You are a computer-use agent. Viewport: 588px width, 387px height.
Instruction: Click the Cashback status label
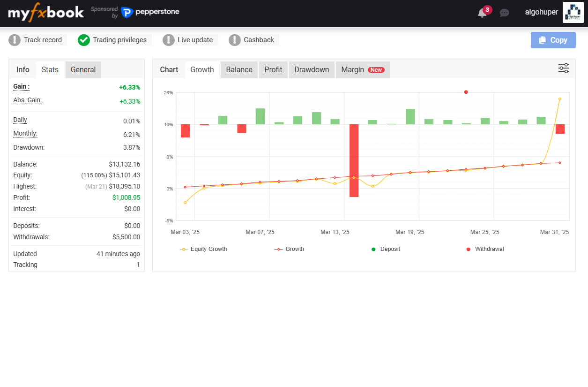coord(259,40)
